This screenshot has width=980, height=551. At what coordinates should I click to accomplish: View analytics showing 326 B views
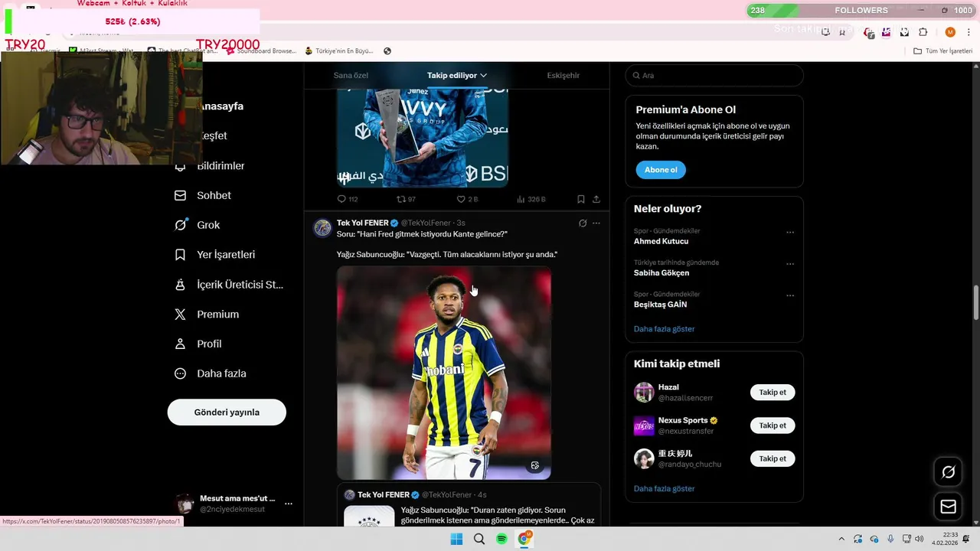tap(531, 199)
